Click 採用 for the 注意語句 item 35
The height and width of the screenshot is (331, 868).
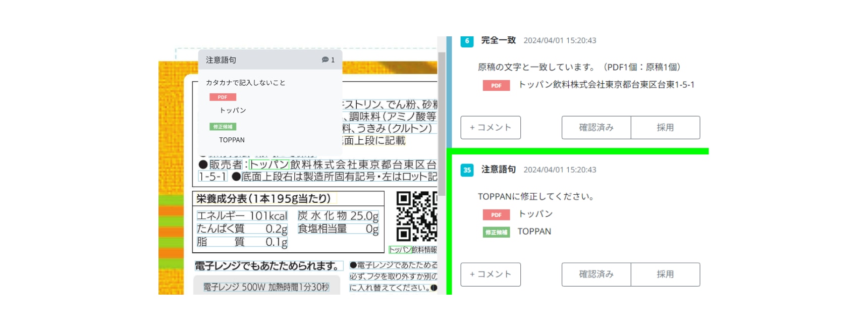pos(665,274)
